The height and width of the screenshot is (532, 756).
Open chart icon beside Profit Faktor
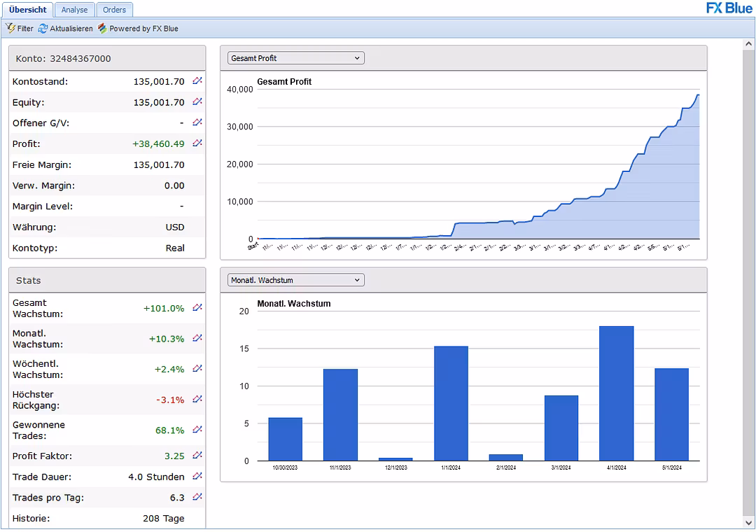tap(197, 456)
